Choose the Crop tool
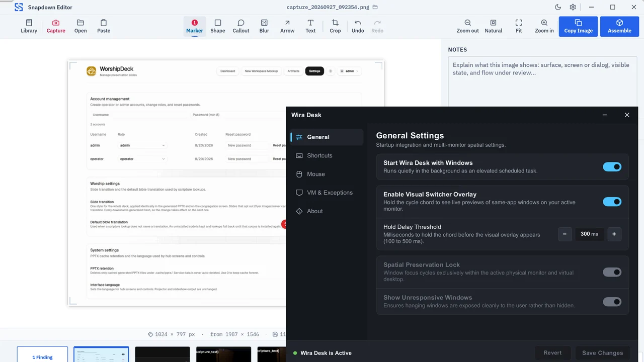The height and width of the screenshot is (362, 644). (335, 26)
